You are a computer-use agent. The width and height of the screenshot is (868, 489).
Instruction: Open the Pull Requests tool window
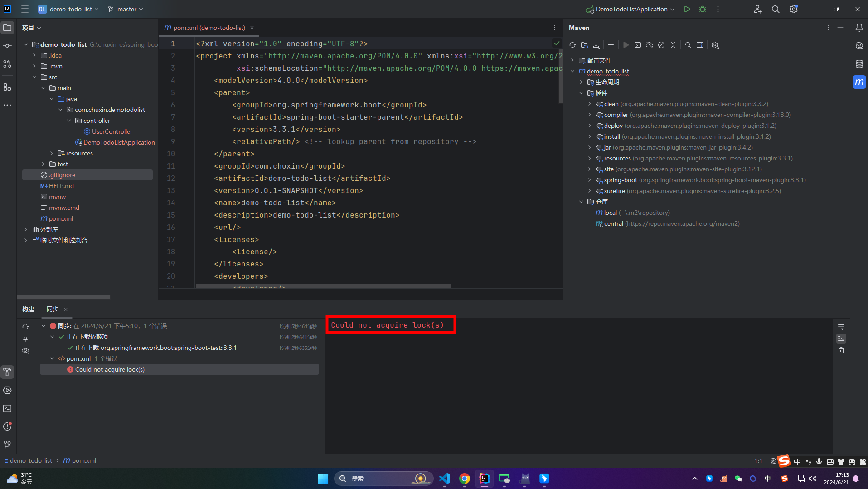7,64
